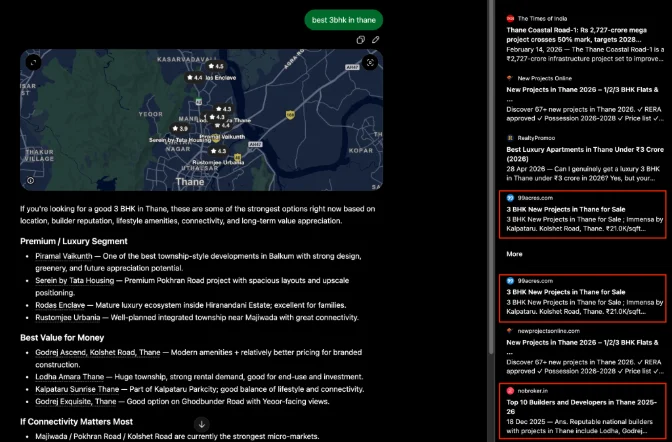
Task: Click 'Best Value for Money' heading
Action: point(62,338)
